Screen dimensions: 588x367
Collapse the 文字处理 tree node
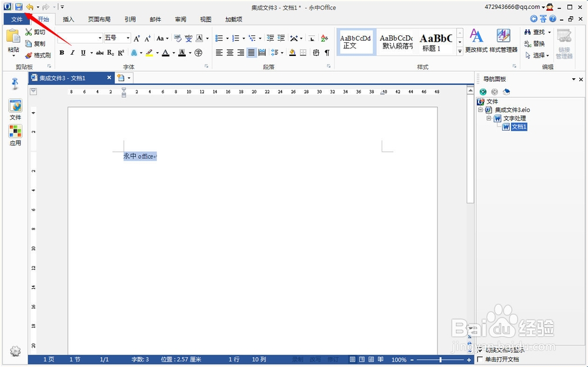pos(489,118)
